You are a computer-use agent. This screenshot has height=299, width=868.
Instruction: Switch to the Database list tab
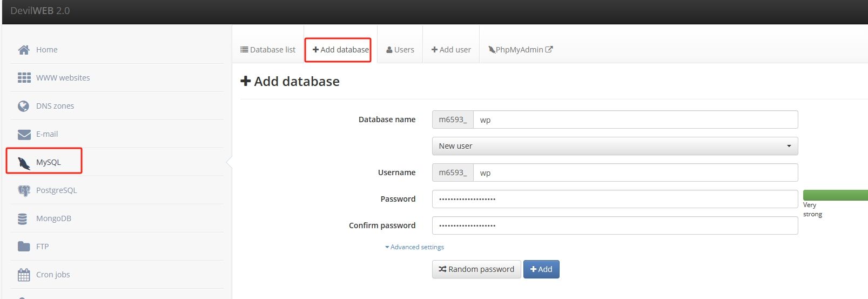point(268,50)
